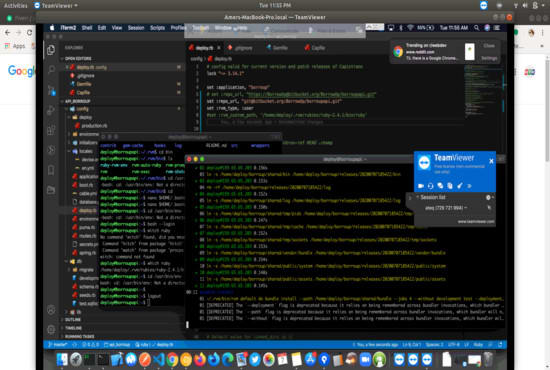550x370 pixels.
Task: Open Activities in the Ubuntu top bar
Action: pos(15,6)
